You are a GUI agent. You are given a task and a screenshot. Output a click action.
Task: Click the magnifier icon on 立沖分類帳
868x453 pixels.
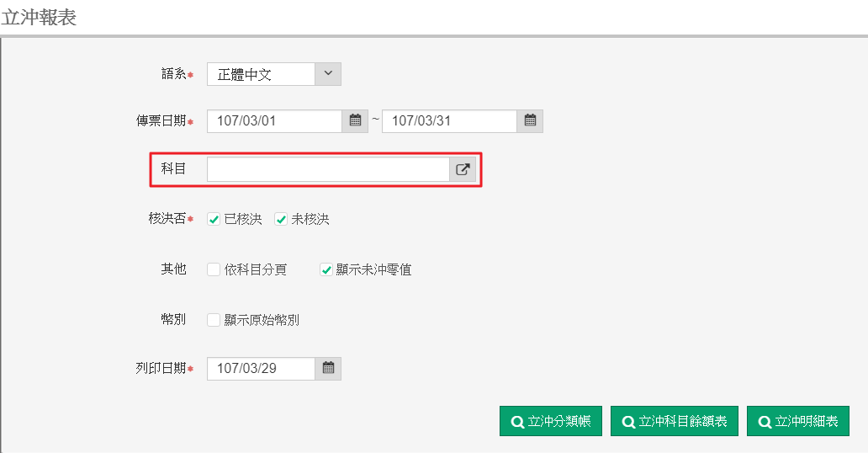point(517,422)
